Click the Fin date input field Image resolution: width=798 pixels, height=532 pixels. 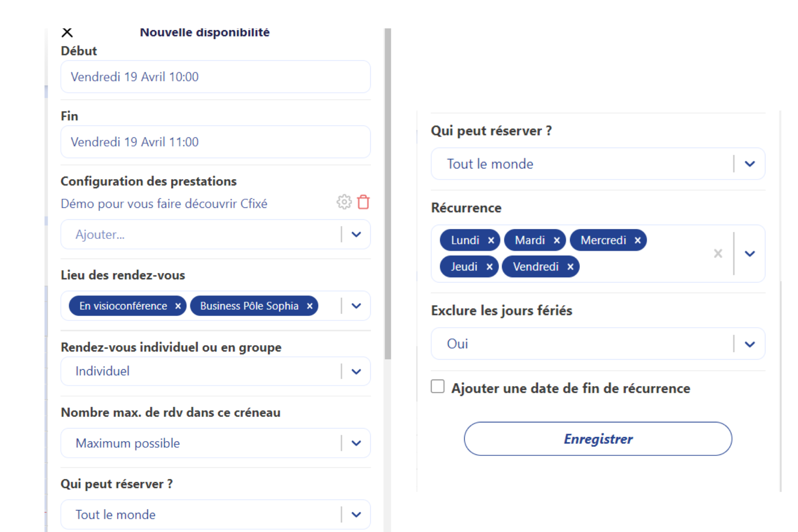[x=216, y=142]
